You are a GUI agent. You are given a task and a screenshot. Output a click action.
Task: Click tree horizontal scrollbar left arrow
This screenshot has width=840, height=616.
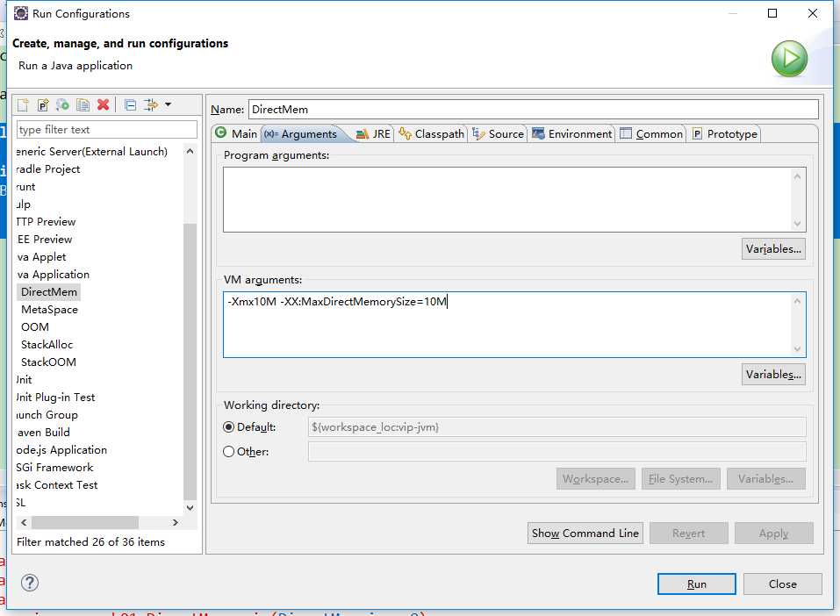[24, 522]
